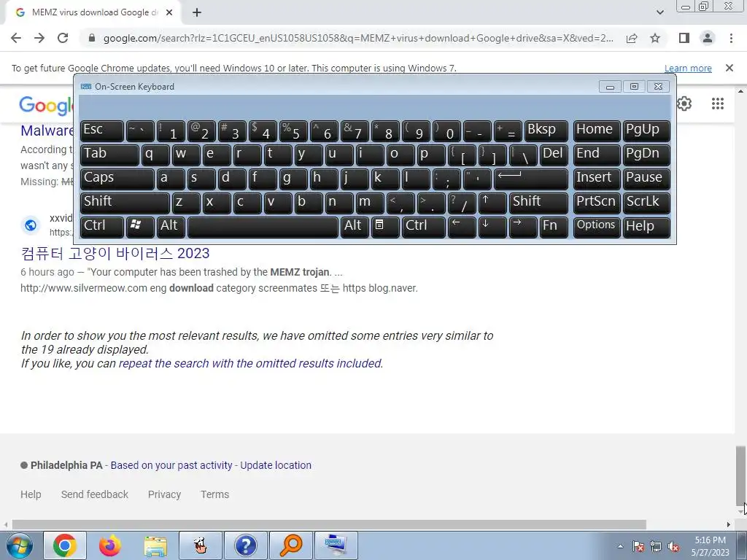
Task: Open Windows Explorer from the taskbar
Action: point(155,545)
